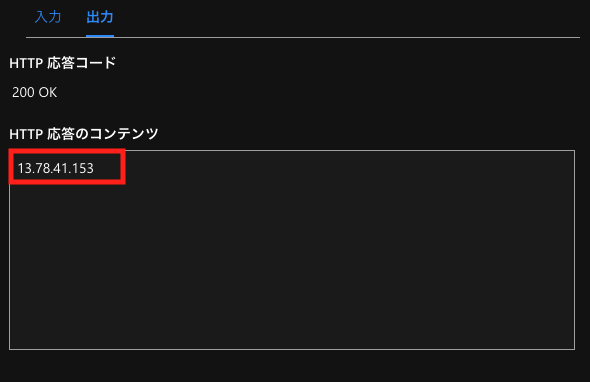Image resolution: width=590 pixels, height=382 pixels.
Task: Click the red highlight rectangle's right edge
Action: pyautogui.click(x=123, y=166)
